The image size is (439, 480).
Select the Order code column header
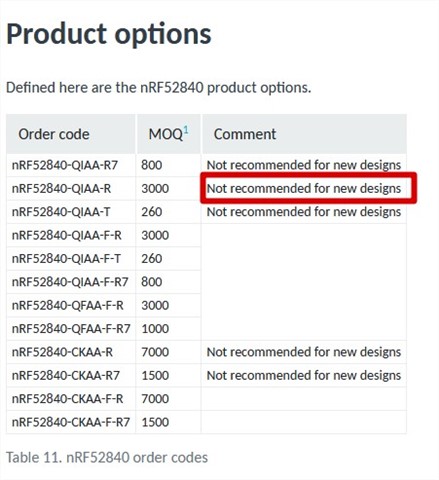point(54,134)
